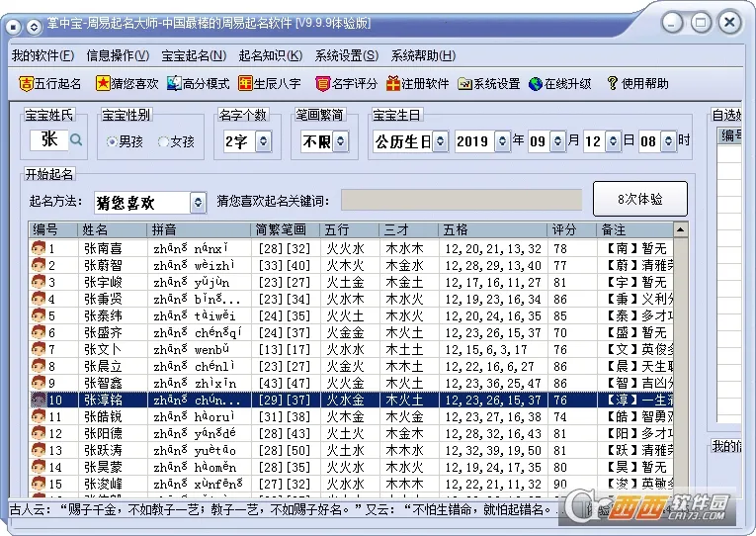Select the 女孩 radio button
The image size is (756, 536).
click(x=163, y=142)
